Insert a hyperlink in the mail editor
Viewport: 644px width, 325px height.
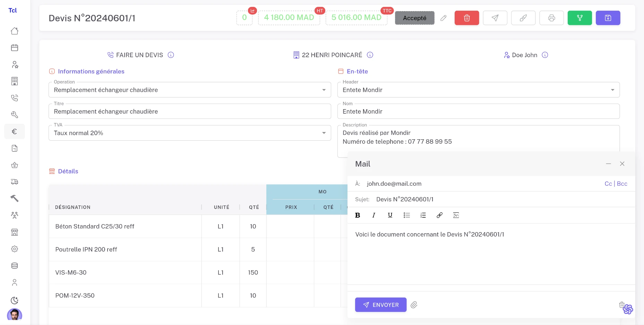439,215
